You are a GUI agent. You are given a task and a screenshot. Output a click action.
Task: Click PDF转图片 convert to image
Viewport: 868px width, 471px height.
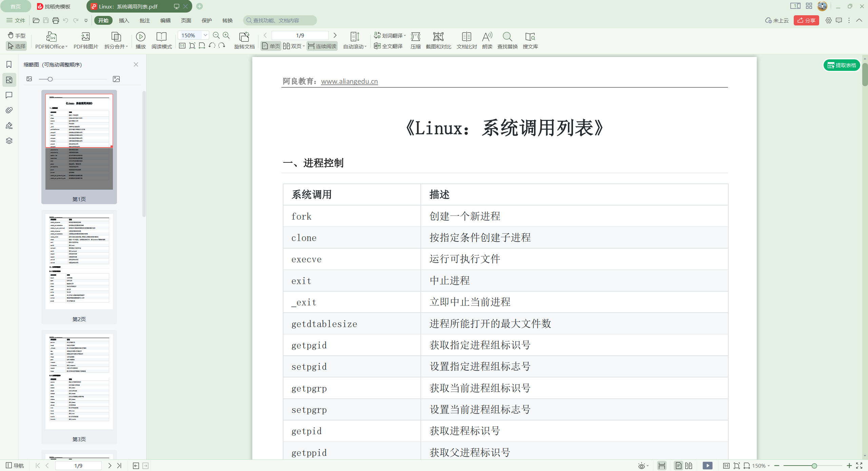click(x=86, y=40)
